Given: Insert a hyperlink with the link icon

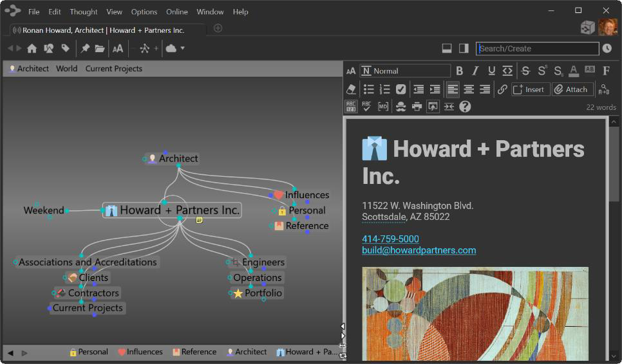Looking at the screenshot, I should pos(502,89).
